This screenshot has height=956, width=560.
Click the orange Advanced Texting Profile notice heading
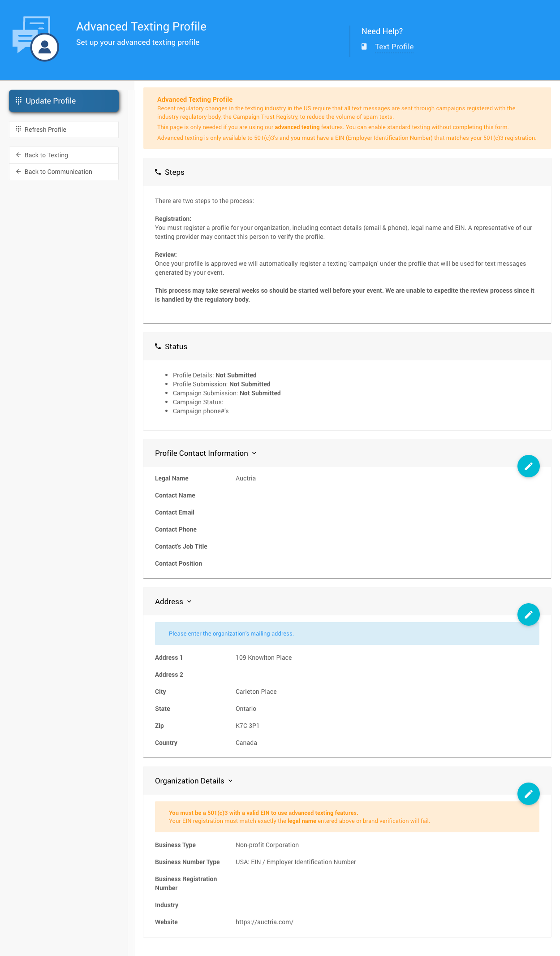[x=194, y=99]
